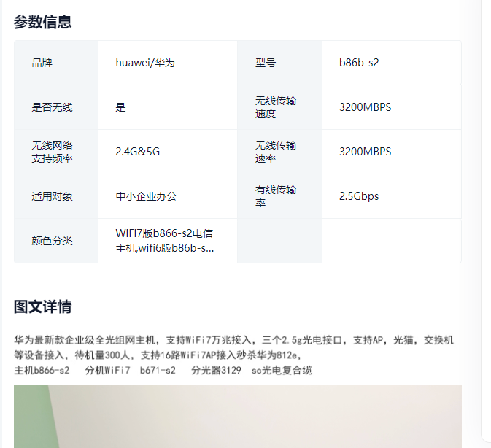The image size is (491, 448).
Task: Open the product detail image below description
Action: tap(238, 417)
